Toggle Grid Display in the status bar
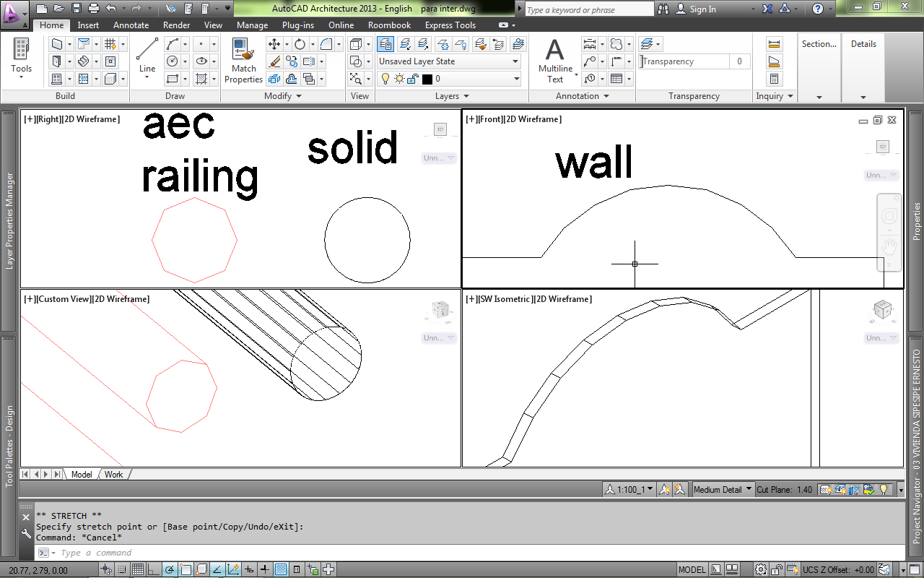Image resolution: width=924 pixels, height=578 pixels. pyautogui.click(x=138, y=568)
